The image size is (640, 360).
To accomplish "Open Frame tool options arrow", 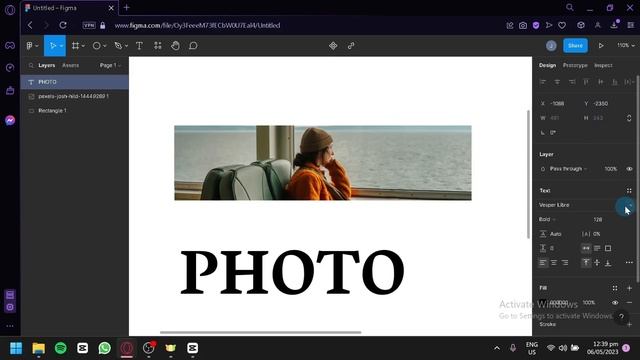I will click(83, 46).
